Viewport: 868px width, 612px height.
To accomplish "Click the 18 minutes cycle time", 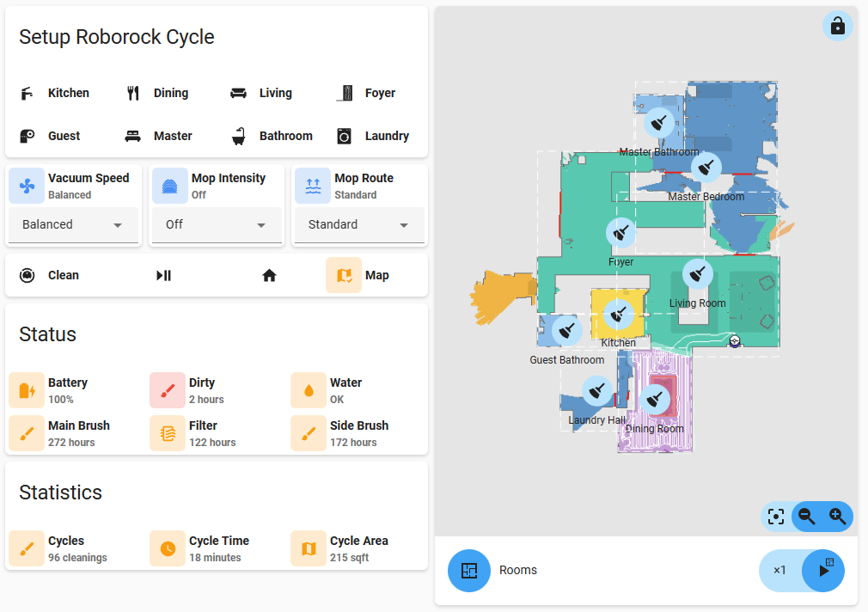I will 215,558.
